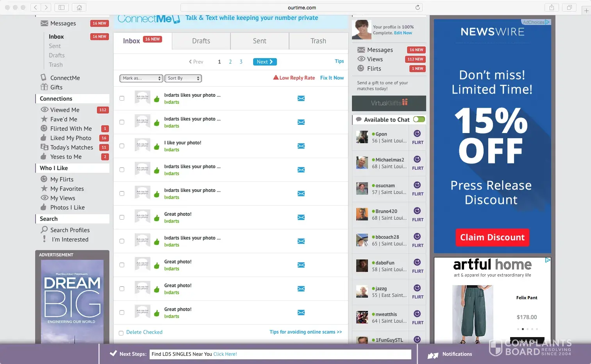Open the 'Sort By' dropdown
The width and height of the screenshot is (591, 364).
point(183,78)
